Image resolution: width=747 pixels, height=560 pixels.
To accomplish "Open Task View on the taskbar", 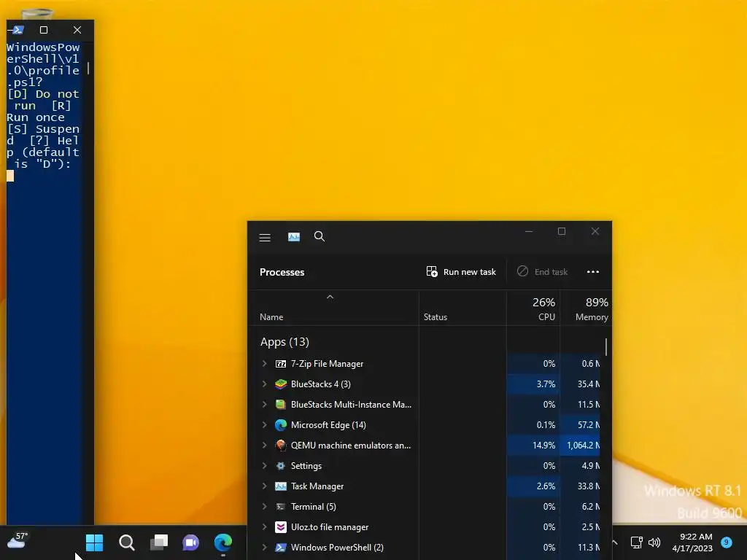I will click(x=158, y=542).
